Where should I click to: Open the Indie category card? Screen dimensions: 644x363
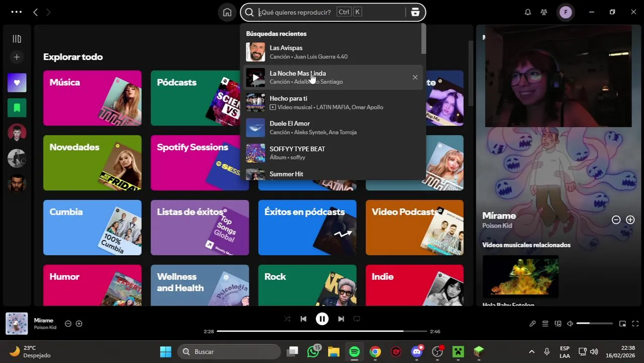(415, 285)
